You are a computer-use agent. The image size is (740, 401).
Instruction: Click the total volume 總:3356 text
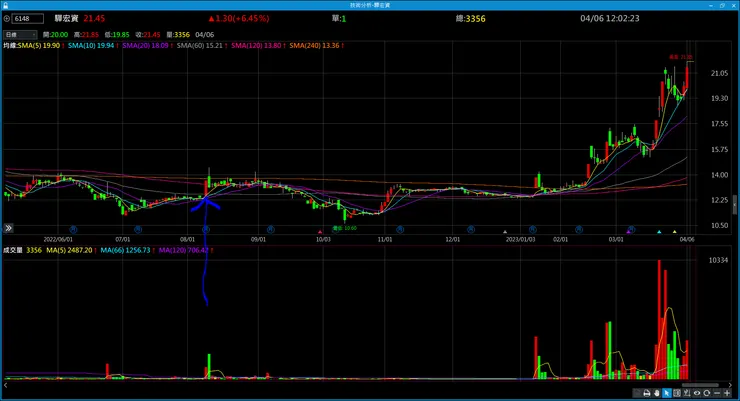coord(471,19)
